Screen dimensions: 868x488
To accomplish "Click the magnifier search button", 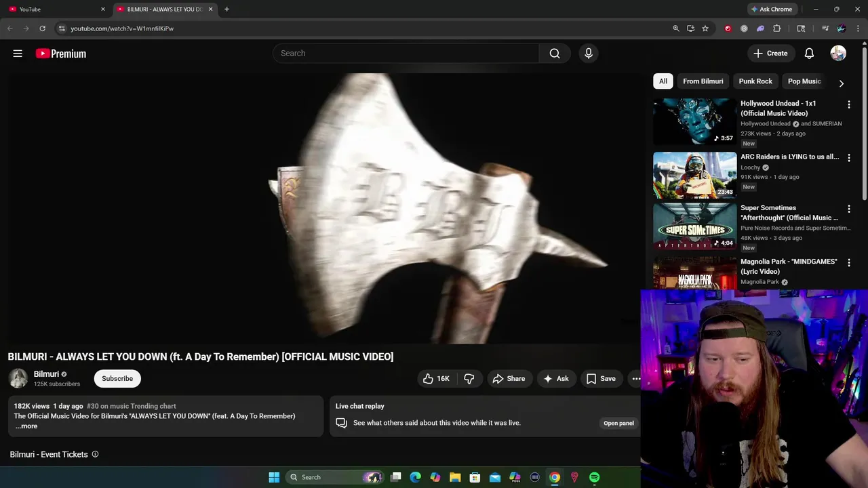I will pos(555,54).
